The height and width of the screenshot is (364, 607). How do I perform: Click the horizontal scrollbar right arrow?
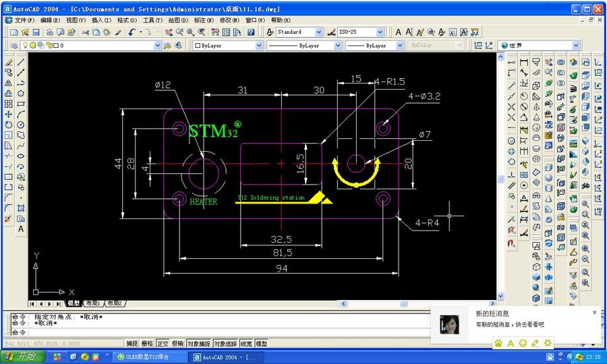coord(492,303)
